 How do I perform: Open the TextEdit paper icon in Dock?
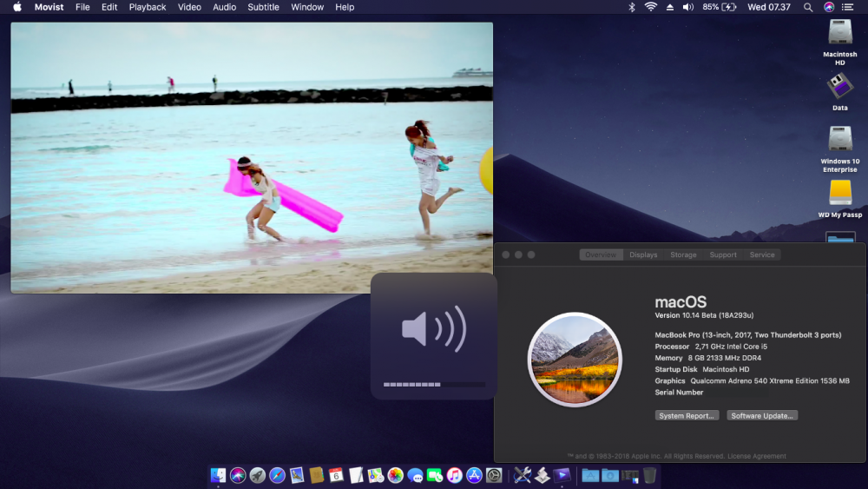pos(356,475)
